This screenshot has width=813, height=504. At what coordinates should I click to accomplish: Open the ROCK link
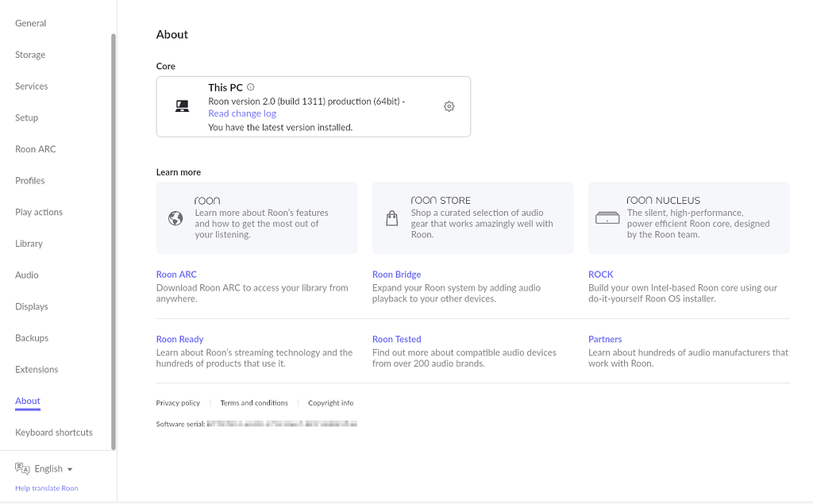(600, 275)
